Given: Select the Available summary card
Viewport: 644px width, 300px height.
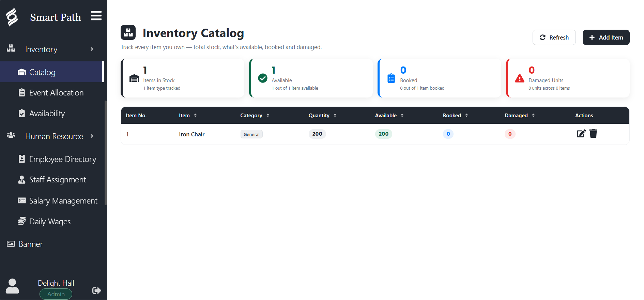Looking at the screenshot, I should click(x=311, y=78).
